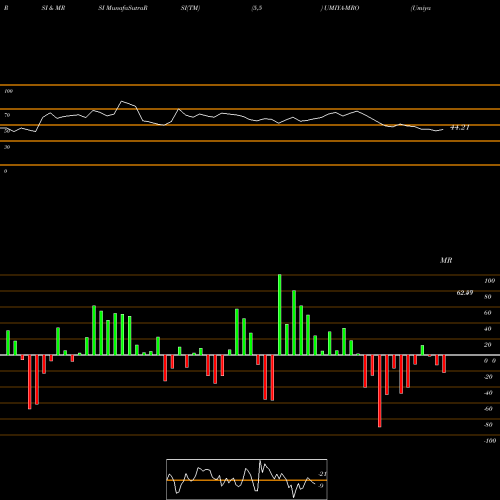The image size is (500, 500).
Task: Select the 'SI & MR' header text
Action: point(53,8)
